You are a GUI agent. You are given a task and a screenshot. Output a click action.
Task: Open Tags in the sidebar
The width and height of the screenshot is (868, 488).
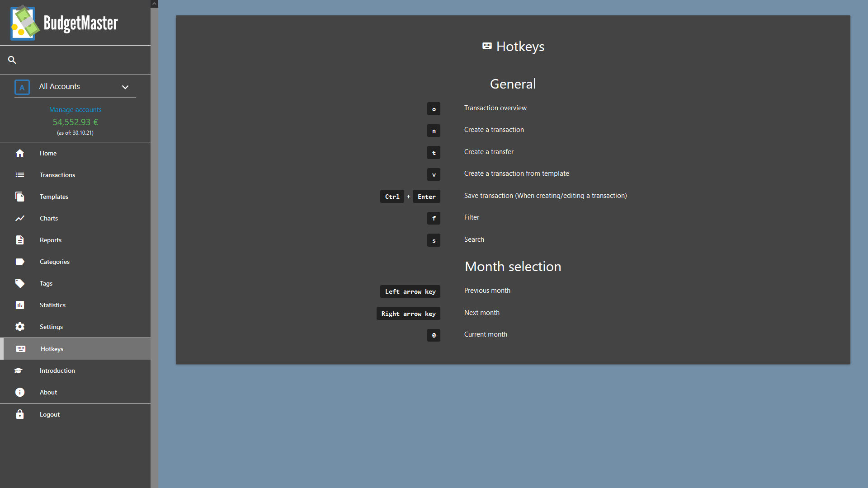click(x=75, y=283)
